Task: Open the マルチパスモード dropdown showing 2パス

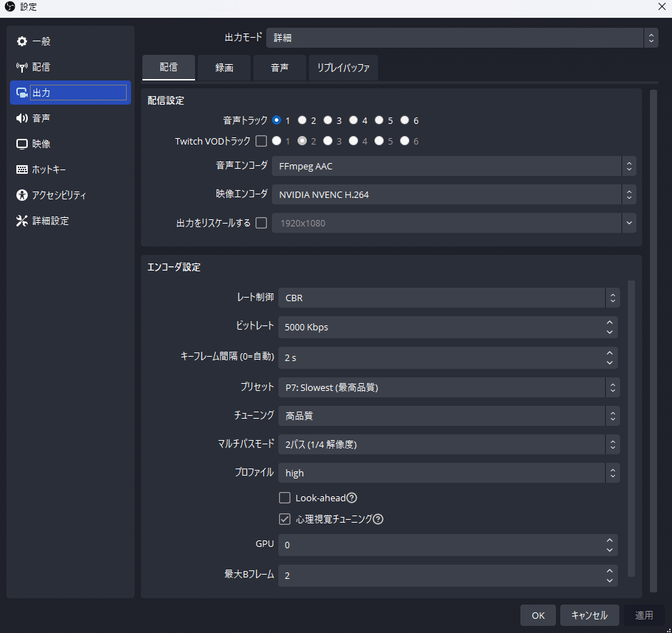Action: click(448, 444)
